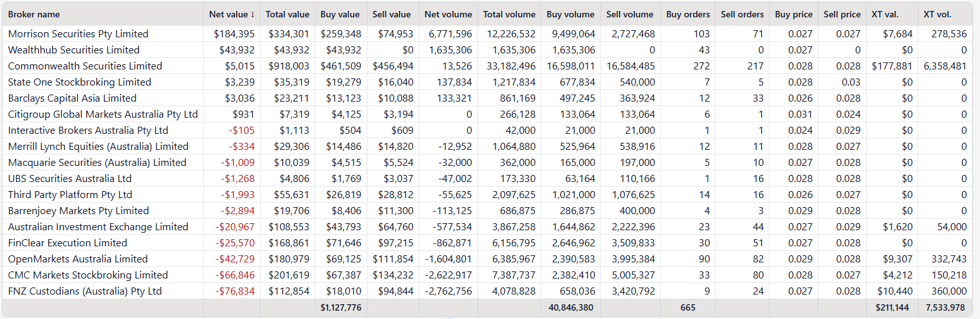Click UBS sell orders value 16
980x319 pixels.
[758, 178]
